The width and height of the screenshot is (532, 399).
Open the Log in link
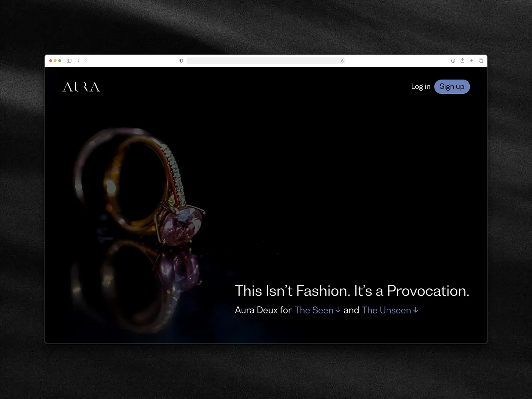tap(421, 87)
